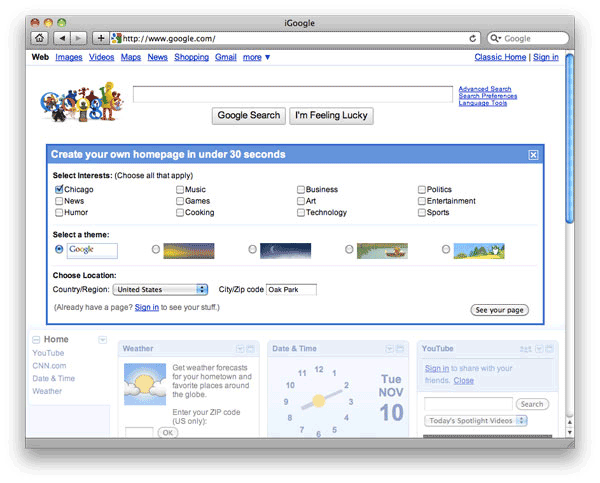Viewport: 600px width, 483px height.
Task: Uncheck the Chicago interest checkbox
Action: 59,189
